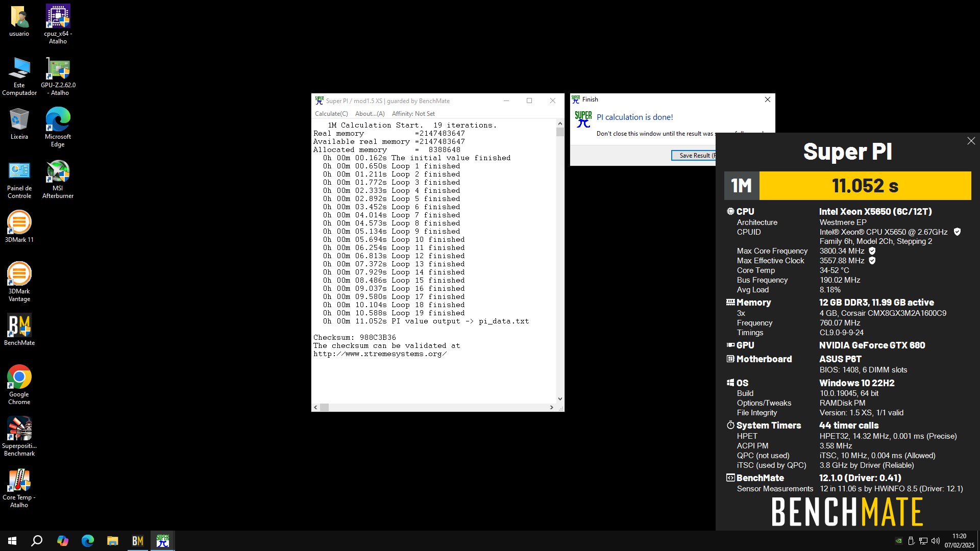The height and width of the screenshot is (551, 980).
Task: Launch the GPU-Z.2.62.0 shortcut
Action: click(x=58, y=76)
